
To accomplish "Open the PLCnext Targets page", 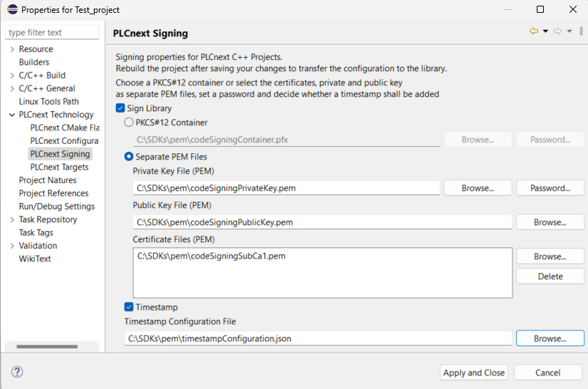I will click(x=59, y=167).
